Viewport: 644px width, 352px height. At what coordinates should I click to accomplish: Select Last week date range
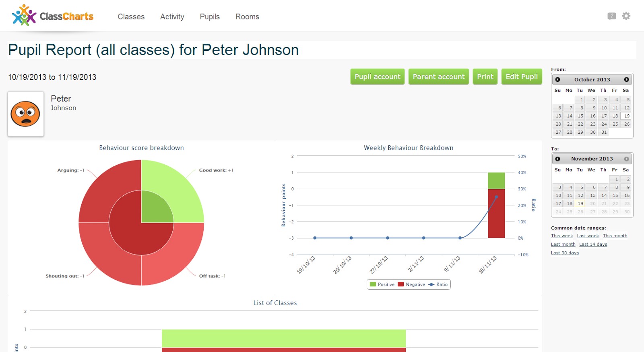click(588, 236)
